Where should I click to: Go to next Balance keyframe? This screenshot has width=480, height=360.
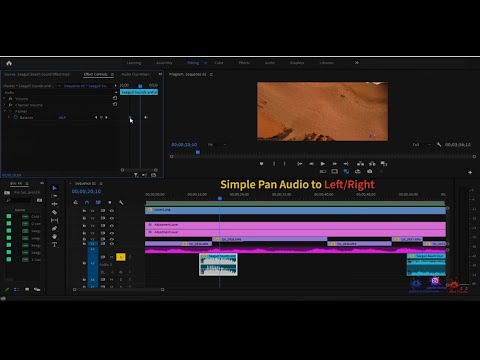(106, 117)
